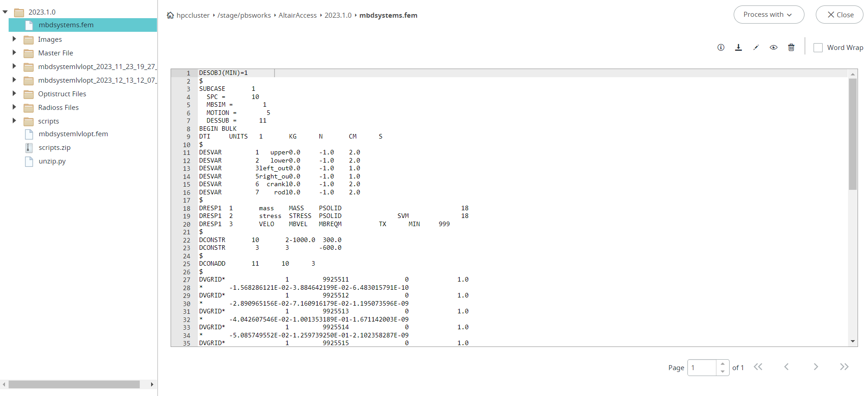
Task: Click the file information icon
Action: click(721, 48)
